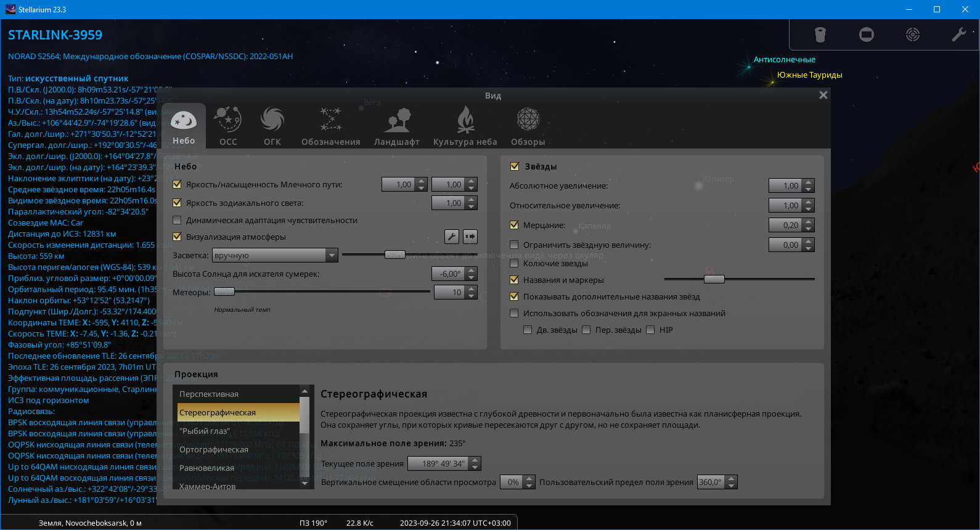Open the Ландшафт landscape tab
980x530 pixels.
click(x=397, y=126)
